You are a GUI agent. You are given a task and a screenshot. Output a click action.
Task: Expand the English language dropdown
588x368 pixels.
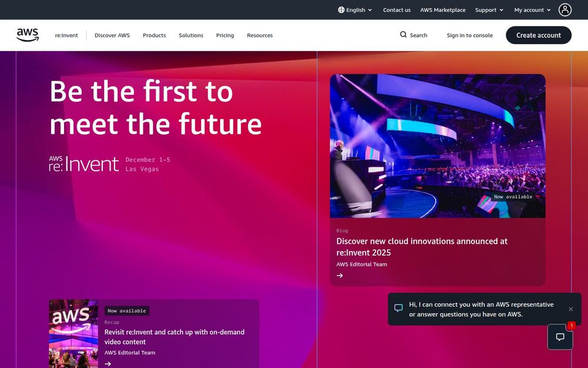(355, 10)
